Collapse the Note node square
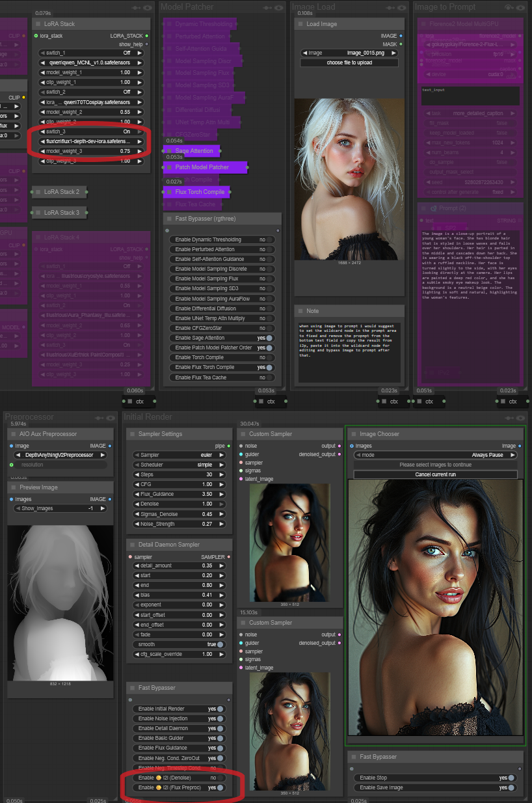The width and height of the screenshot is (532, 803). [x=300, y=311]
